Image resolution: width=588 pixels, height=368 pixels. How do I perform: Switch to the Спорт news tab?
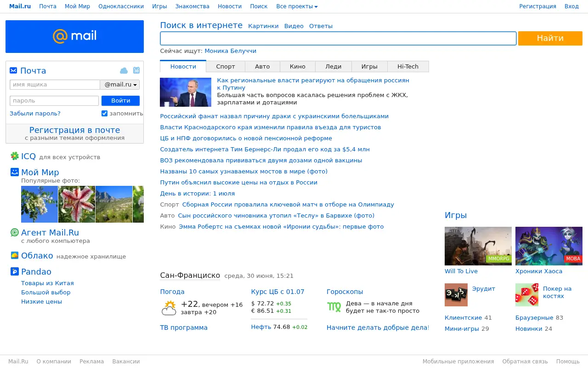pos(226,67)
